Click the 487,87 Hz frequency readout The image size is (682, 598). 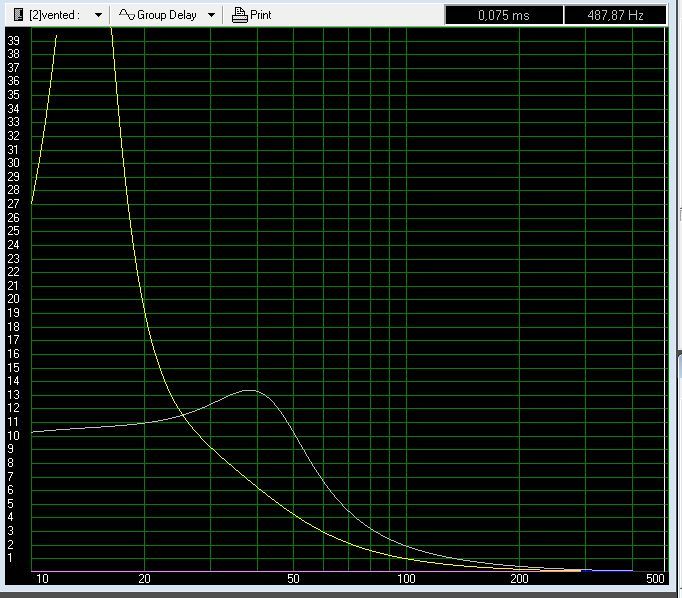coord(615,15)
